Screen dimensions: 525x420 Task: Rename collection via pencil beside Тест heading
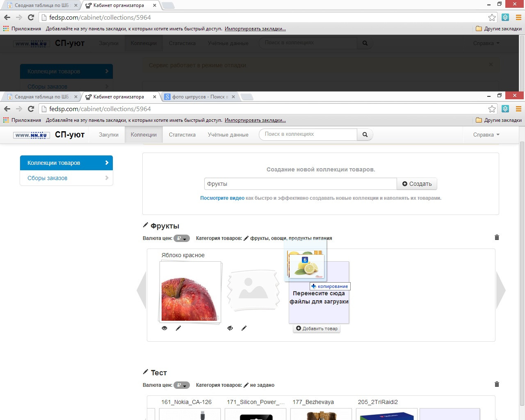tap(145, 372)
